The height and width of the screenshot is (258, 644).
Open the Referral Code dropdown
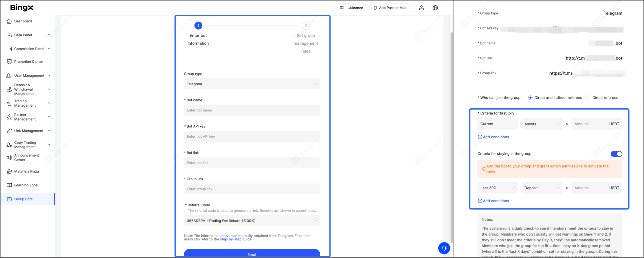(252, 221)
